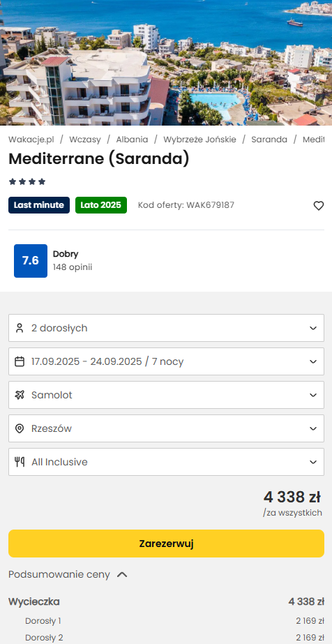Open the 17.09.2025 - 24.09.2025 date dropdown

point(166,361)
